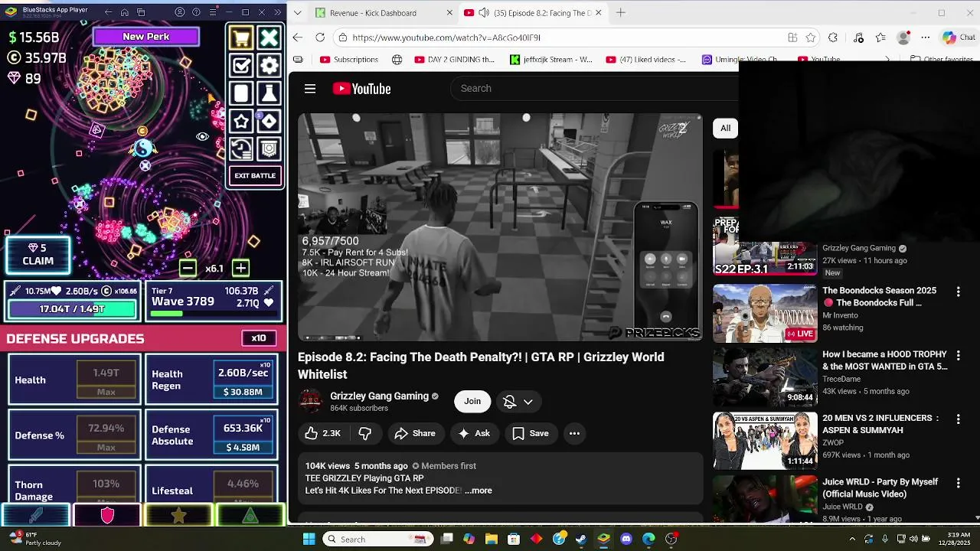Open Juice WRLD Party By Myself video
This screenshot has height=551, width=980.
pos(880,488)
